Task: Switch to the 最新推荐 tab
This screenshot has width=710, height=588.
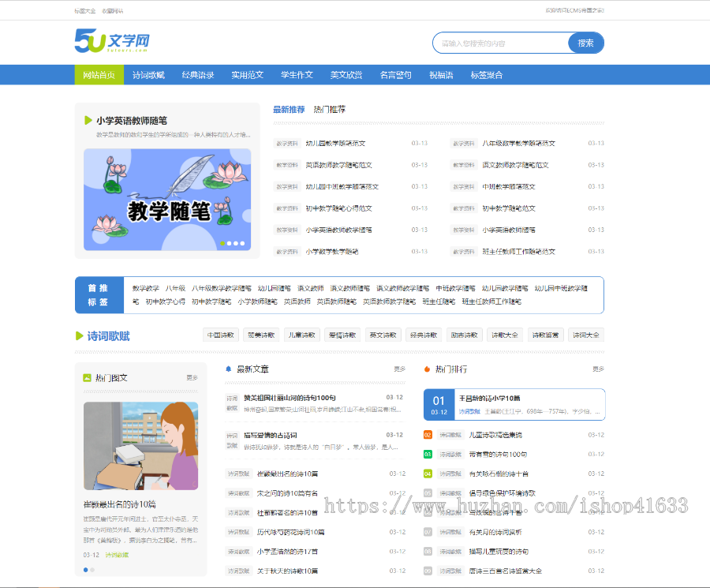Action: pyautogui.click(x=289, y=110)
